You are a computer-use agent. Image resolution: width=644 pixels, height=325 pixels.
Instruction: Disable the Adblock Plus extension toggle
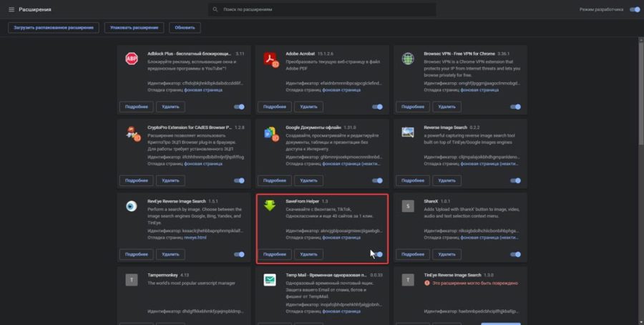click(238, 107)
